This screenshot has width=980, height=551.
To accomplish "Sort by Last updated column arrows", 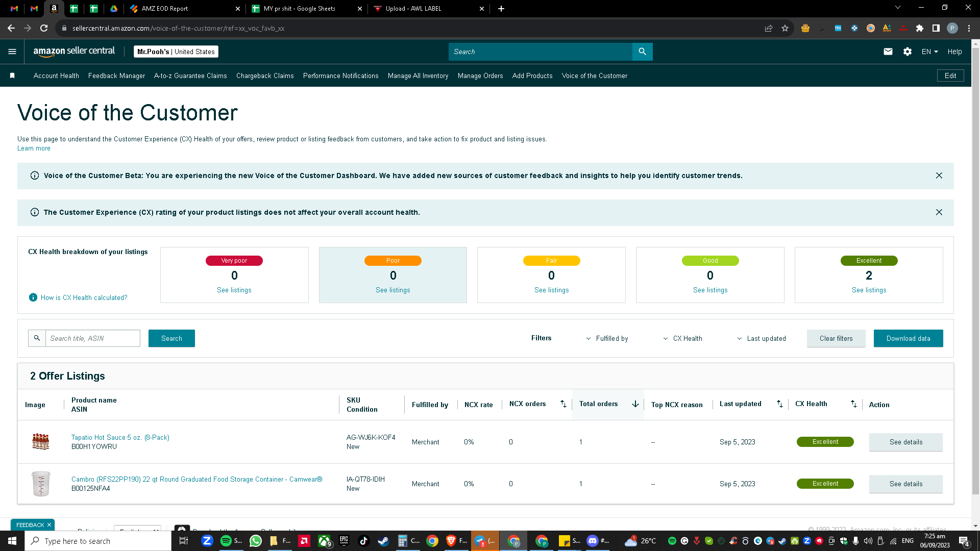I will tap(780, 404).
